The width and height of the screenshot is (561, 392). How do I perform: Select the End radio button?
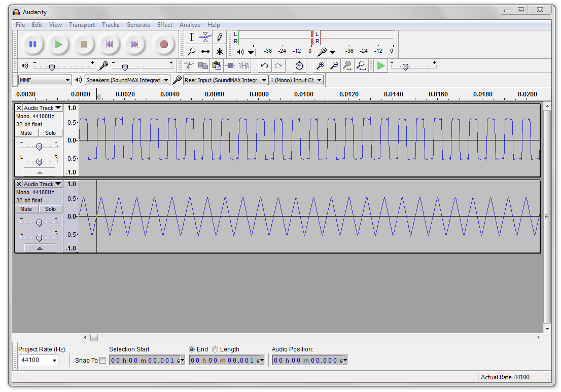(192, 349)
